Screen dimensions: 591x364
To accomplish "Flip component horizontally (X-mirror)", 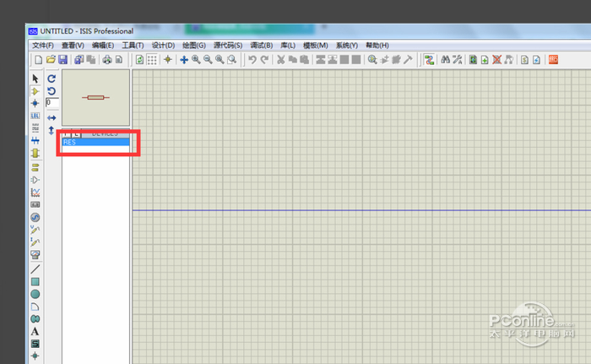I will pyautogui.click(x=52, y=117).
